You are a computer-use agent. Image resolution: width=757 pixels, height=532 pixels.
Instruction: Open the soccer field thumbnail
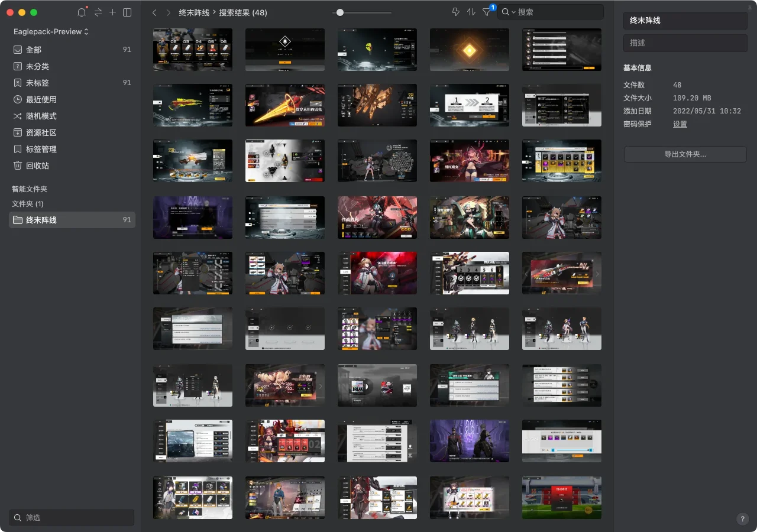click(562, 498)
